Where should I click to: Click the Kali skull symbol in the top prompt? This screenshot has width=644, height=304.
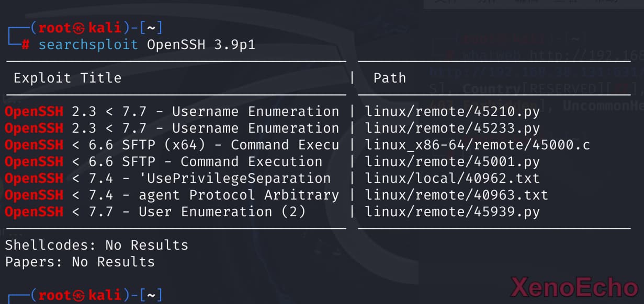pyautogui.click(x=79, y=28)
